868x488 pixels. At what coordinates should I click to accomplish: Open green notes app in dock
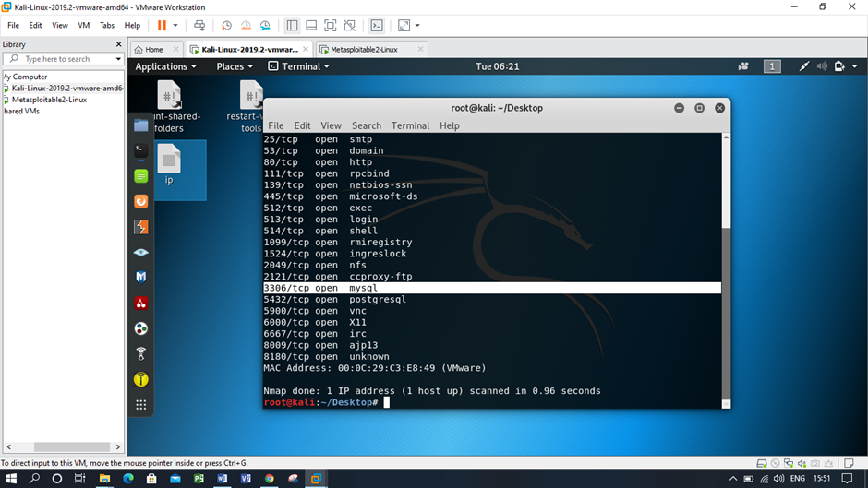click(140, 176)
